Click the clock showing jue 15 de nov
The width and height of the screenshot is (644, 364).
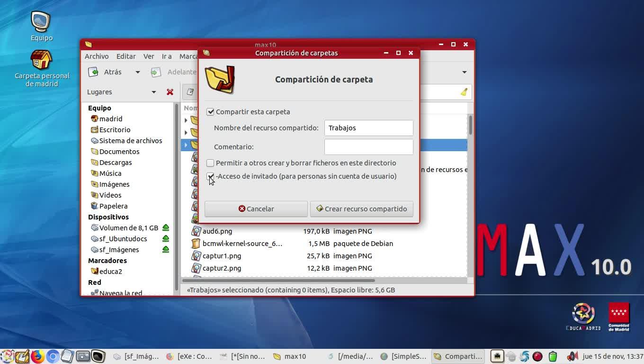click(x=613, y=356)
